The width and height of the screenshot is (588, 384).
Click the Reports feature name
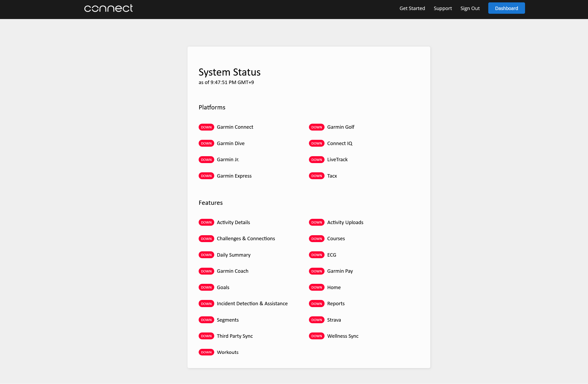(336, 304)
